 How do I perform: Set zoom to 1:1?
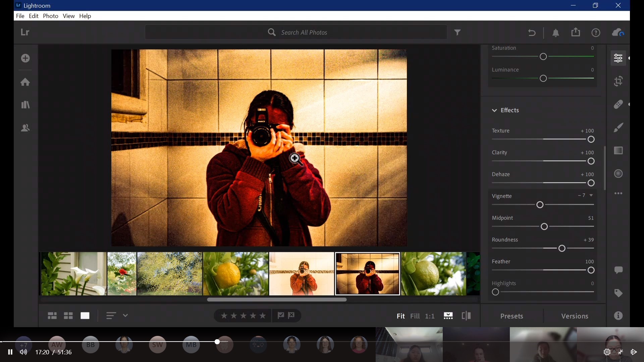[x=430, y=316]
